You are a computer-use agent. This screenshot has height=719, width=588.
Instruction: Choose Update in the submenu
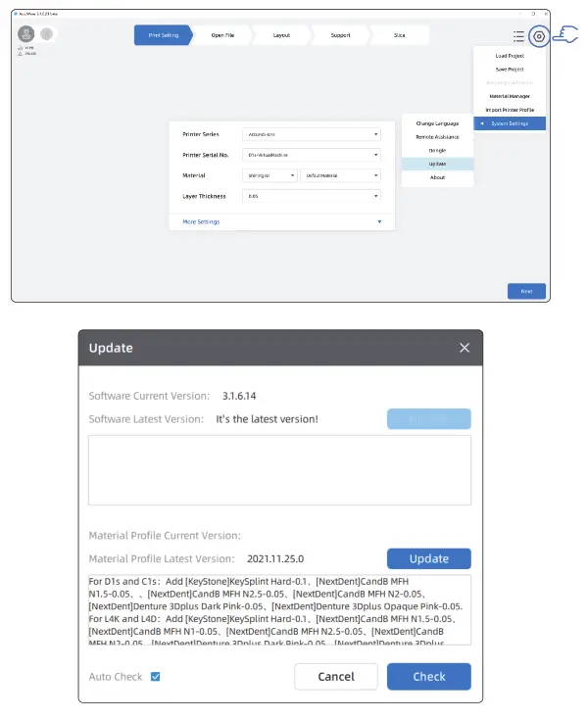(x=437, y=164)
